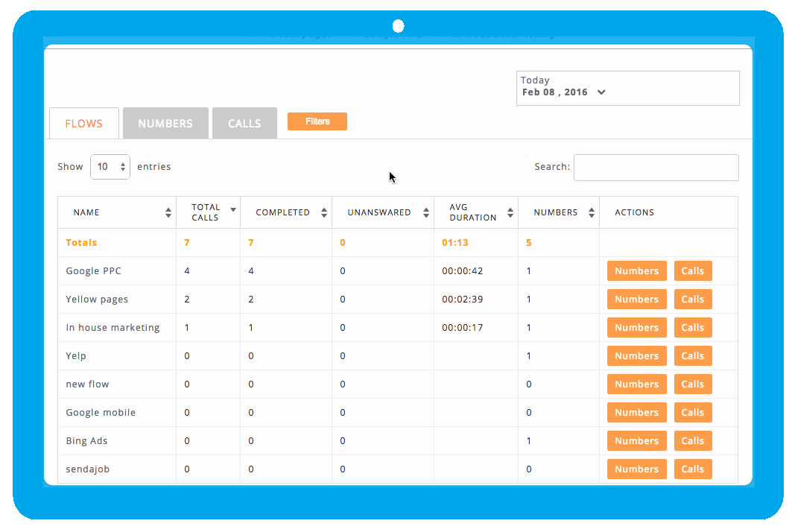792x532 pixels.
Task: Open Numbers for the Yelp flow
Action: click(636, 355)
